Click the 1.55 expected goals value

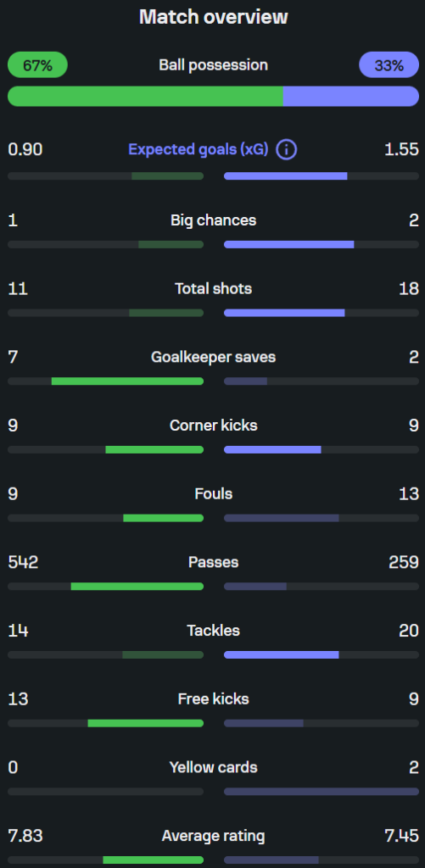(401, 149)
